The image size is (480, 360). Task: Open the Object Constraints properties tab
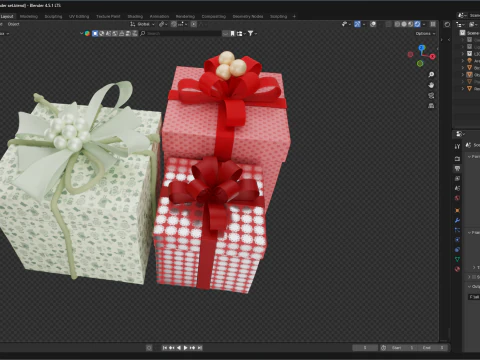coord(457,249)
